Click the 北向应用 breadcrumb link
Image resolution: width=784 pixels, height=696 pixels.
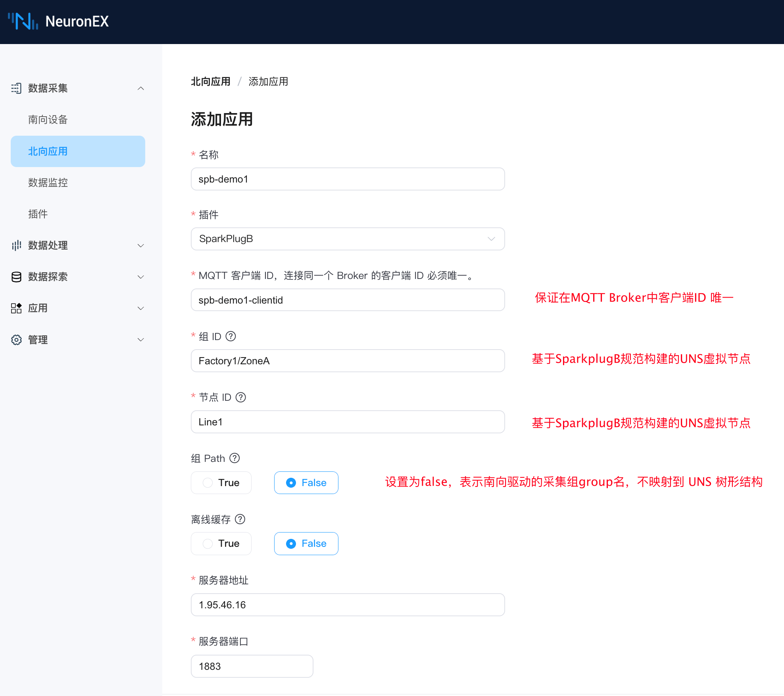point(211,82)
